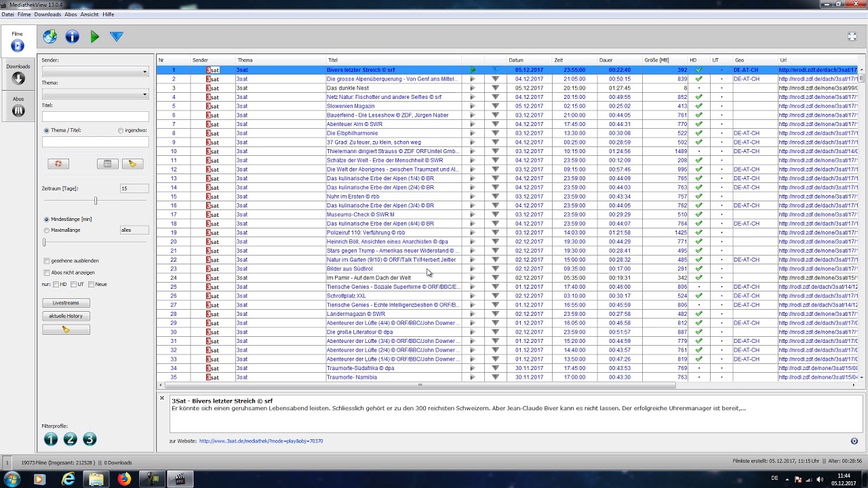Sort table by the Größe [MB] column header
The image size is (868, 488).
tap(665, 60)
